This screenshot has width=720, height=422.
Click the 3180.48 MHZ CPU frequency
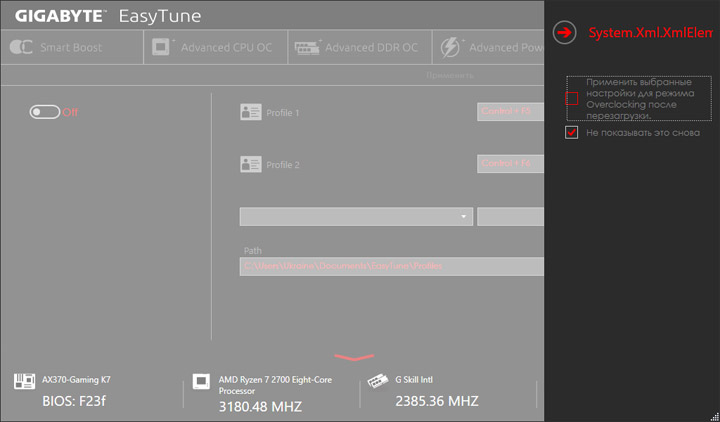coord(260,407)
